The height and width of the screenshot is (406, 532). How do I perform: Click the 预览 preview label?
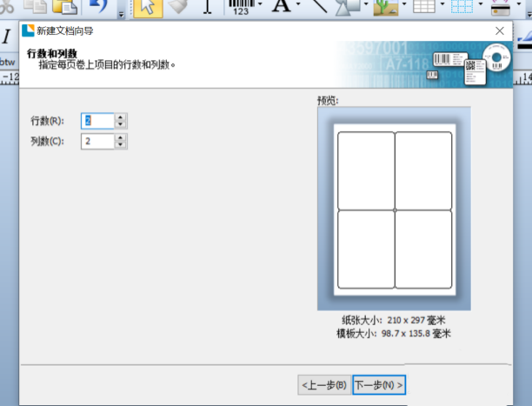coord(328,101)
